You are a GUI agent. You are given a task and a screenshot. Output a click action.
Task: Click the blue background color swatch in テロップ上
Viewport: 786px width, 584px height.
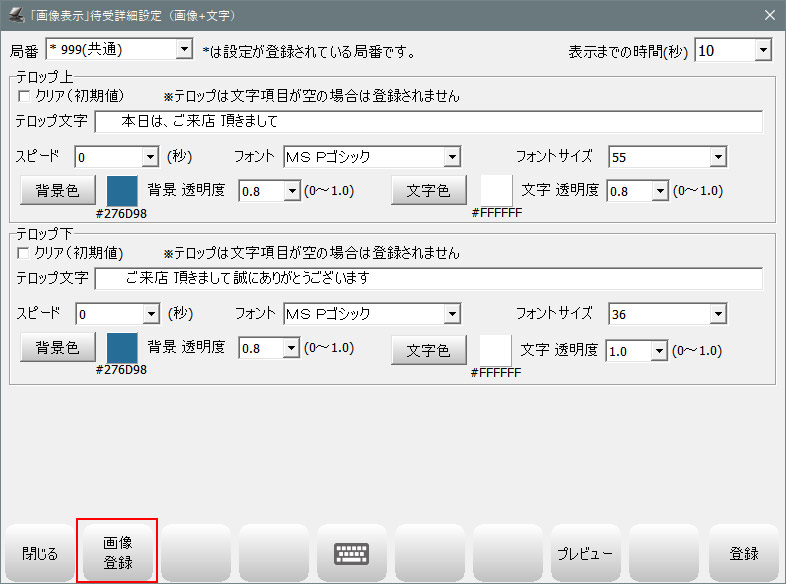[x=122, y=190]
